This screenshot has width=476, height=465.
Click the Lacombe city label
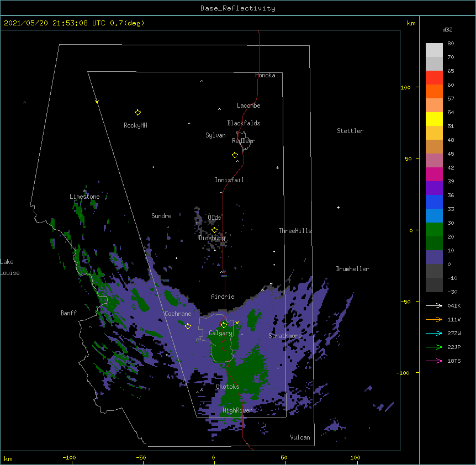click(x=248, y=105)
